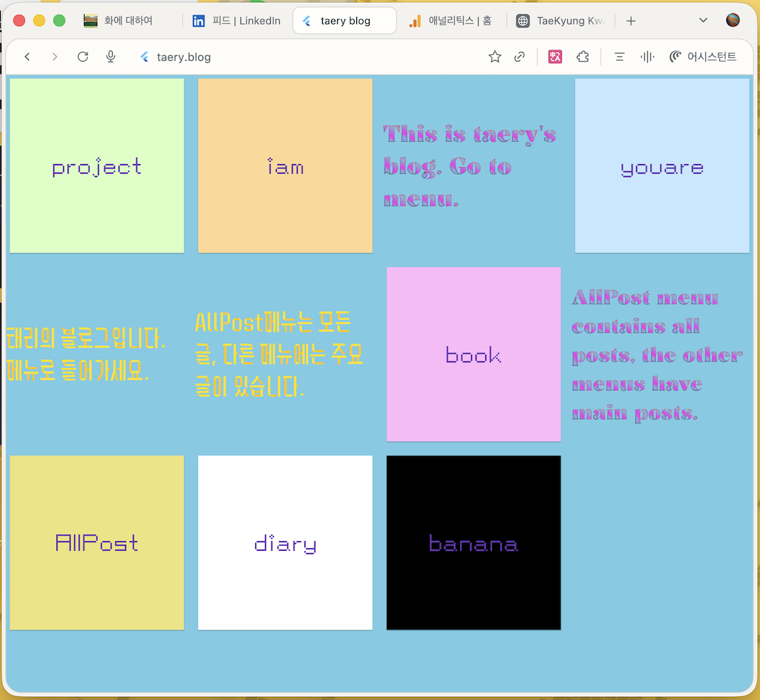The width and height of the screenshot is (760, 700).
Task: Click the browser back arrow
Action: [27, 56]
